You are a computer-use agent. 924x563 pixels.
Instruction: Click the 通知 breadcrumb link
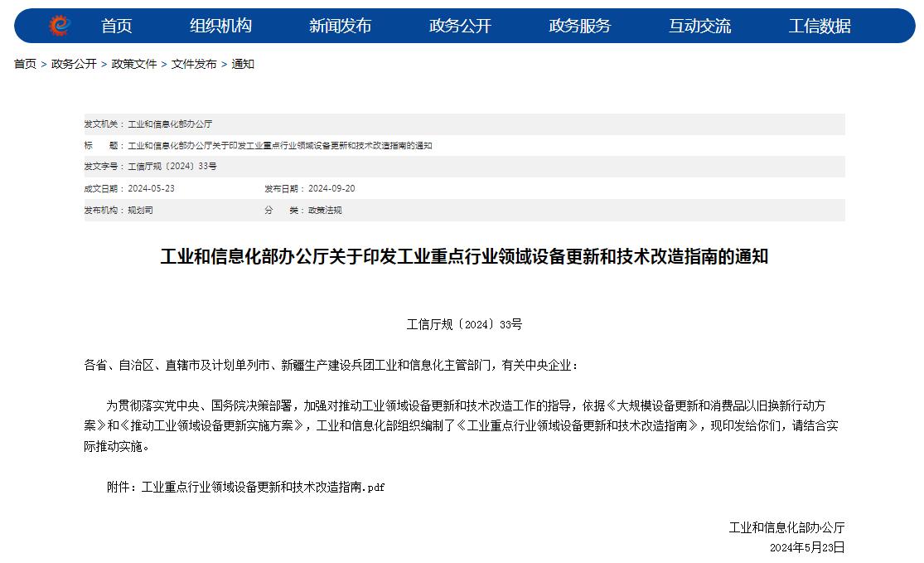click(243, 64)
